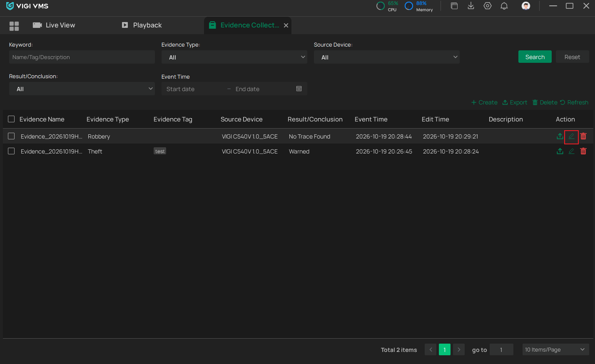Viewport: 595px width, 364px height.
Task: Click the End date field
Action: coord(263,89)
